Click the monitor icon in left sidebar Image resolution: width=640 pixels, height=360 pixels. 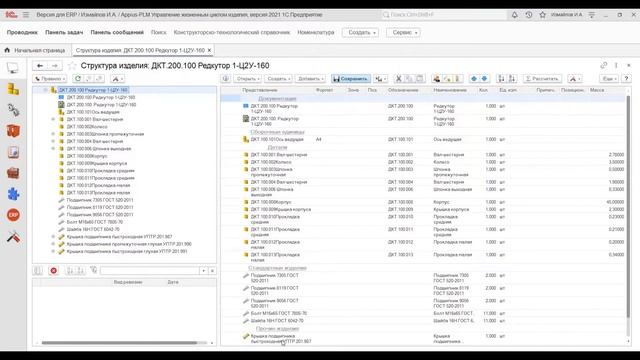tap(13, 68)
